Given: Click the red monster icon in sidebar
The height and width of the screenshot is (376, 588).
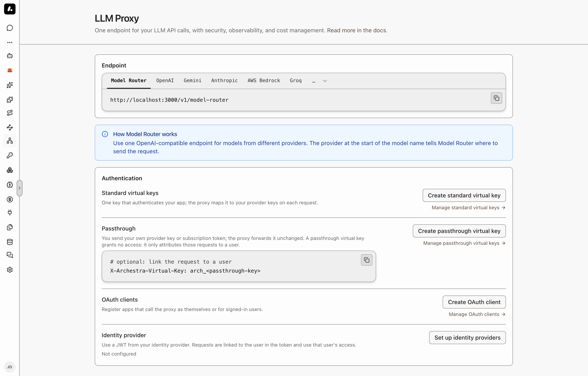Looking at the screenshot, I should click(10, 70).
